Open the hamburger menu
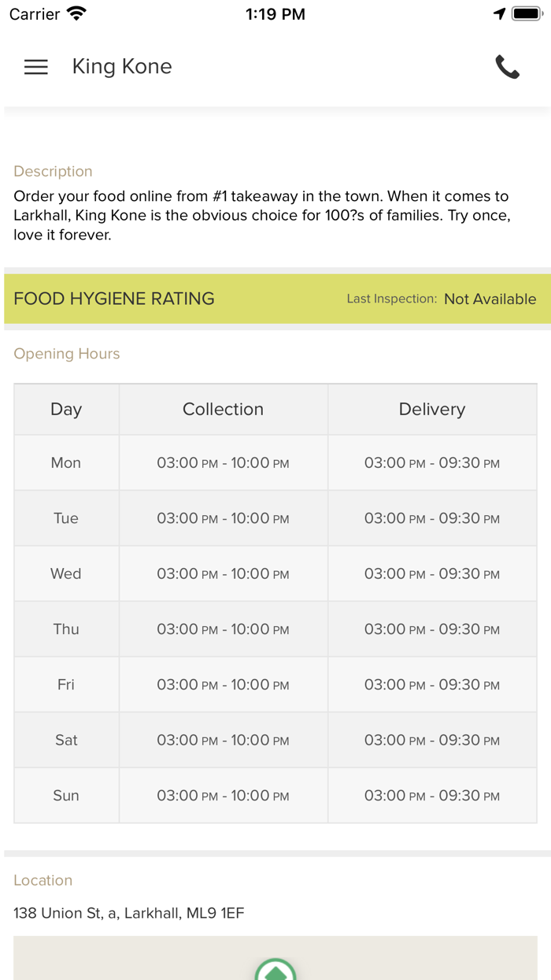The image size is (551, 980). pyautogui.click(x=36, y=67)
